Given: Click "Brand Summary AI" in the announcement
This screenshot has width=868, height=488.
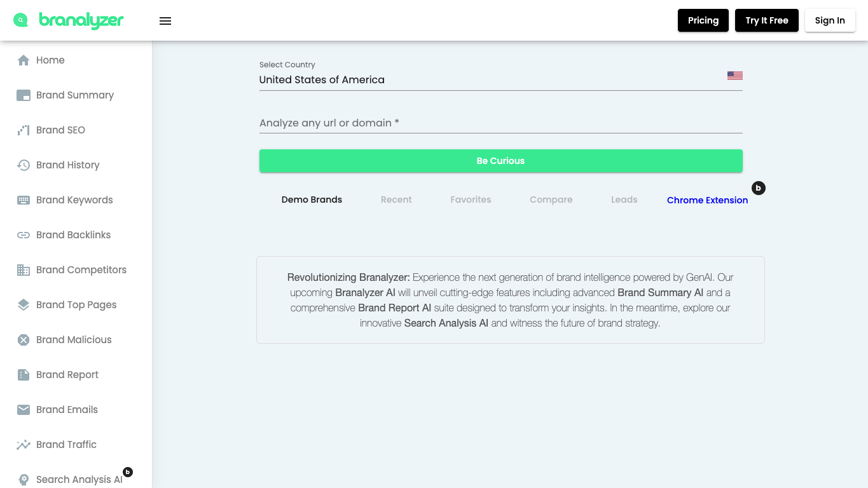Looking at the screenshot, I should click(660, 293).
